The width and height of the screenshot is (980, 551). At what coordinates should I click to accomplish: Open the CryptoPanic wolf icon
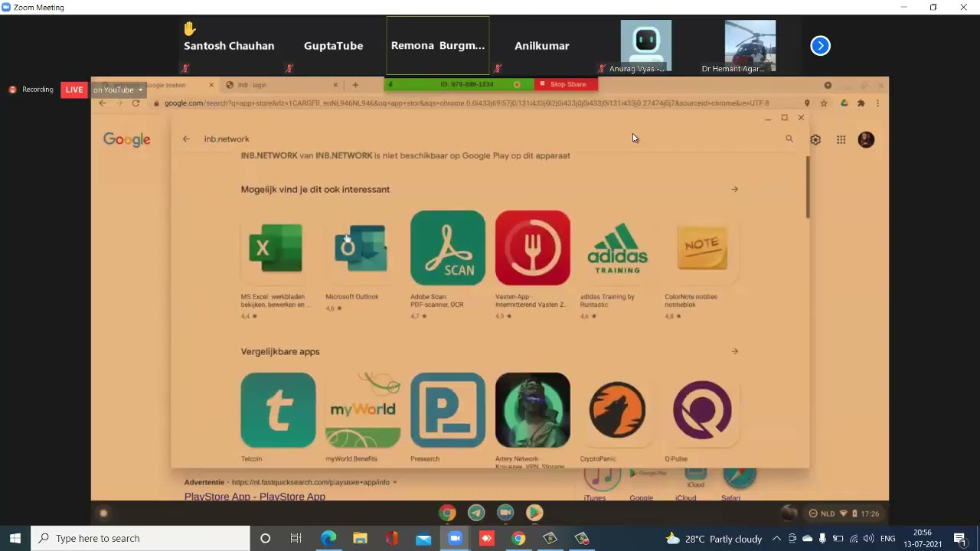pyautogui.click(x=617, y=410)
